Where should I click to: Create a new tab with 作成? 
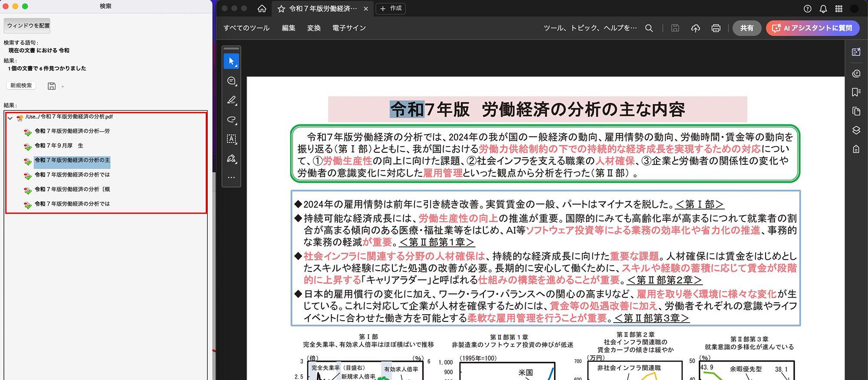click(x=391, y=8)
